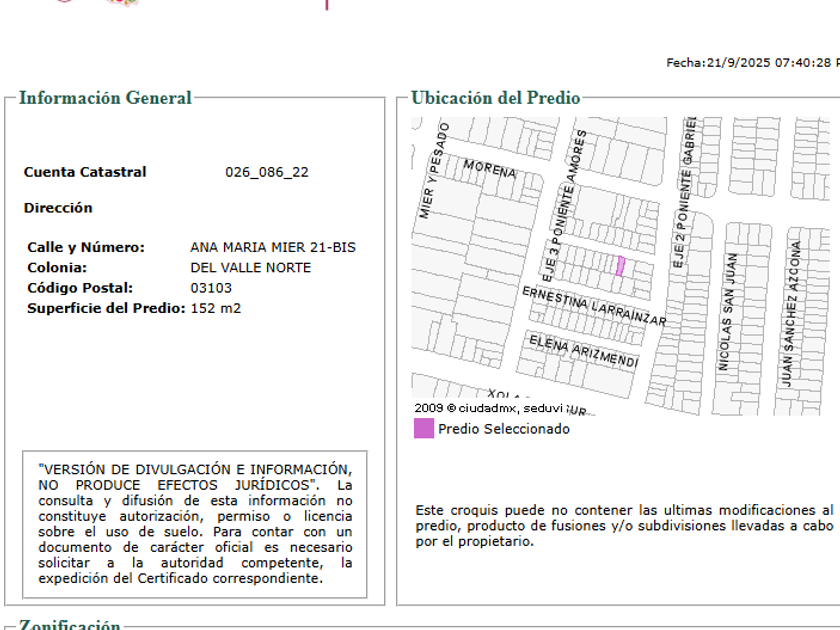Click the pink highlighted parcel on the map
The width and height of the screenshot is (840, 630).
(x=620, y=266)
